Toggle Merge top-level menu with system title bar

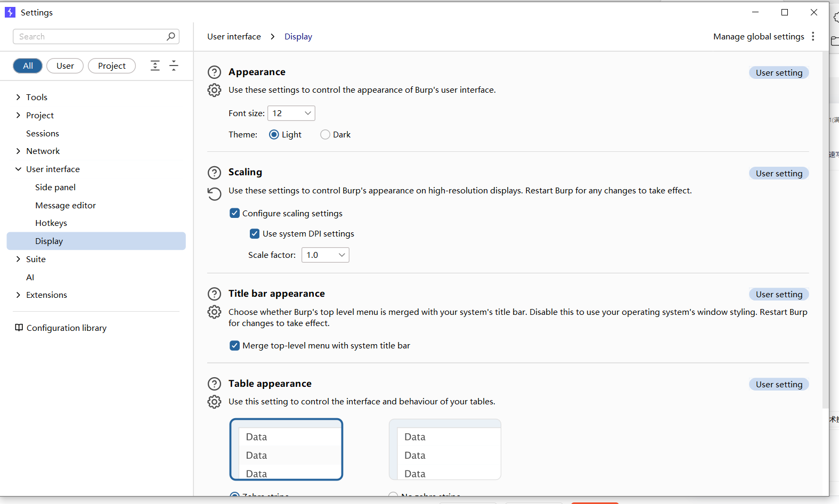pyautogui.click(x=234, y=345)
